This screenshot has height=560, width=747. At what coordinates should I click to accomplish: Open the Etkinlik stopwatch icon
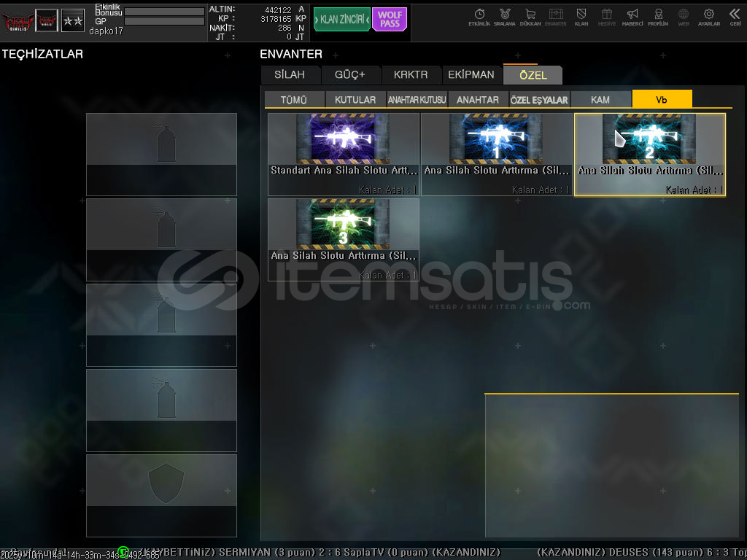[479, 17]
